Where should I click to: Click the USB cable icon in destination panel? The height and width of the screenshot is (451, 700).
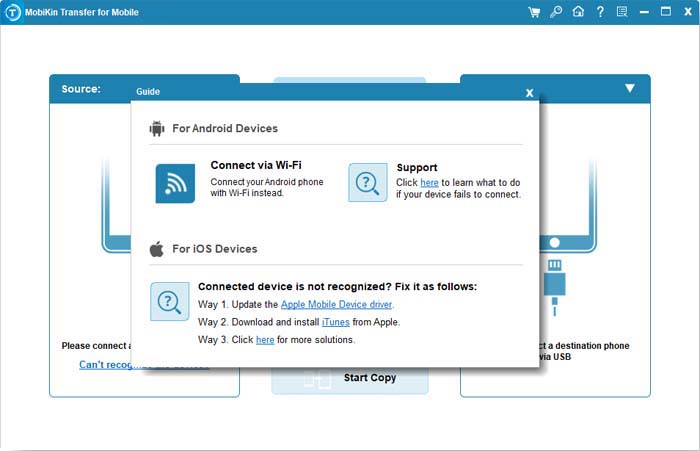tap(554, 288)
